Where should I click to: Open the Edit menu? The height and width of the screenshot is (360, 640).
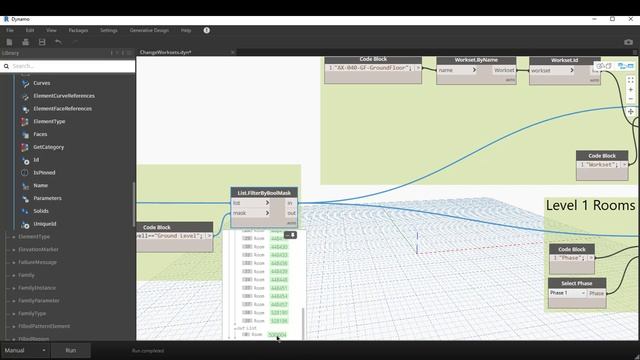30,30
